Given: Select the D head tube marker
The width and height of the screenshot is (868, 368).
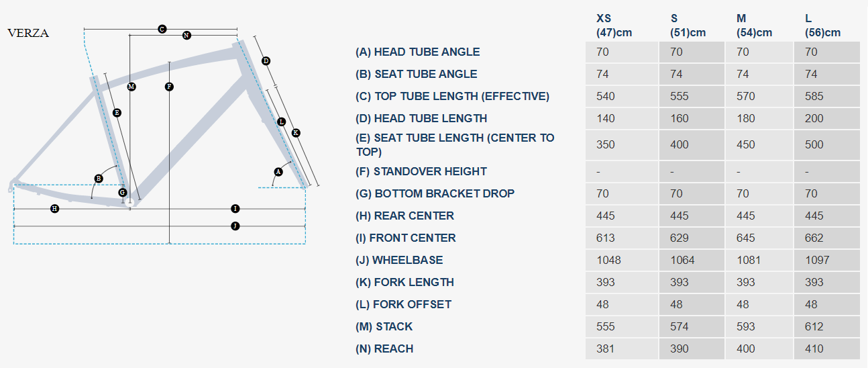Looking at the screenshot, I should click(266, 61).
